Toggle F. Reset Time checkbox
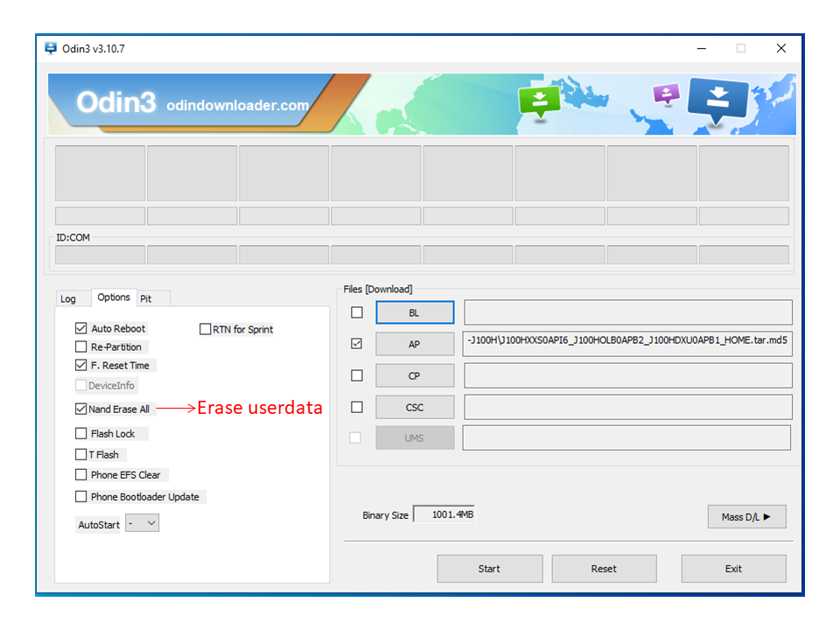 point(80,365)
